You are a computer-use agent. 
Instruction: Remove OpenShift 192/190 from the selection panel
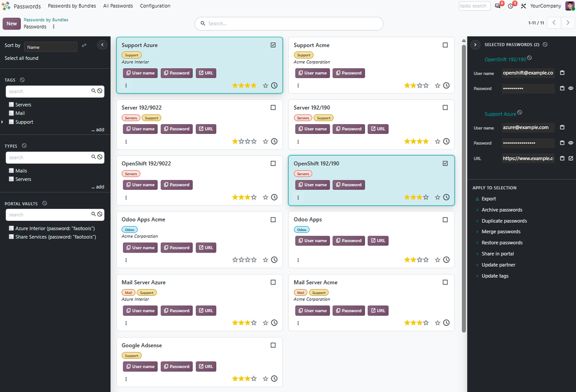[x=529, y=58]
